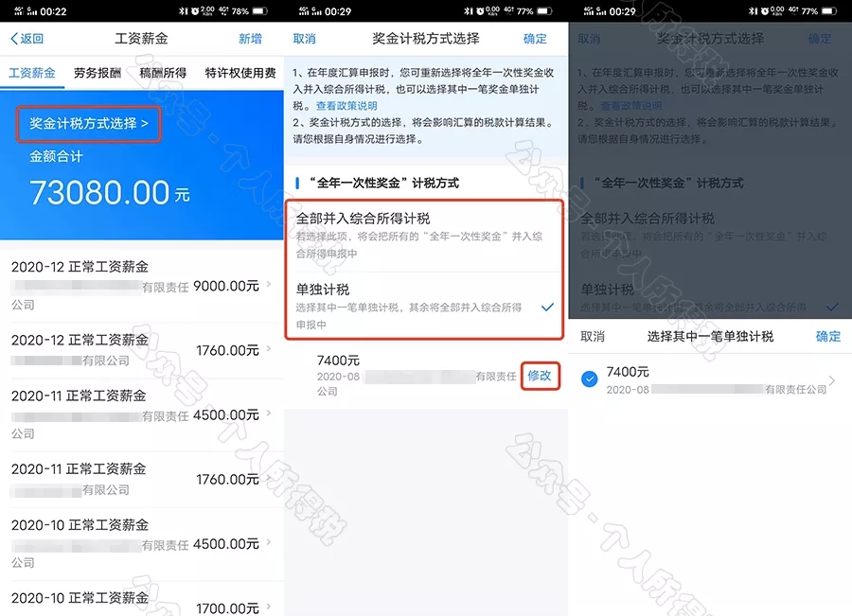This screenshot has height=616, width=852.
Task: Tap the back arrow 返回 in salary screen
Action: (x=27, y=39)
